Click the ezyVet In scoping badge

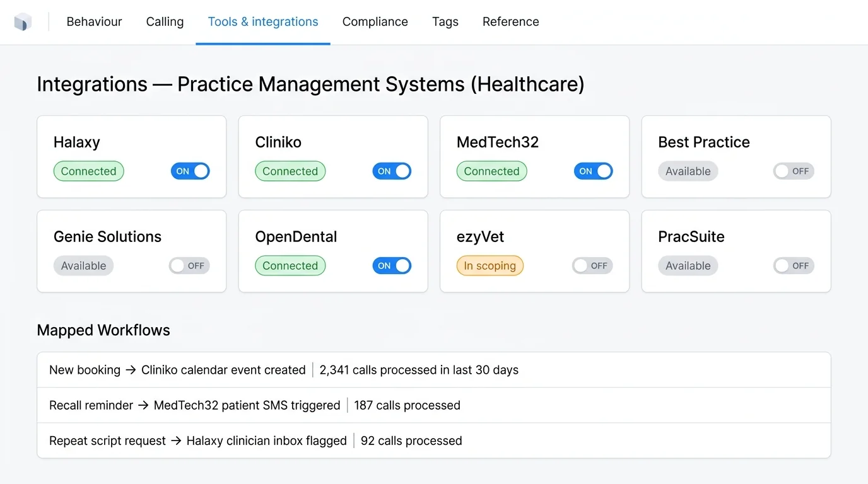pos(490,265)
